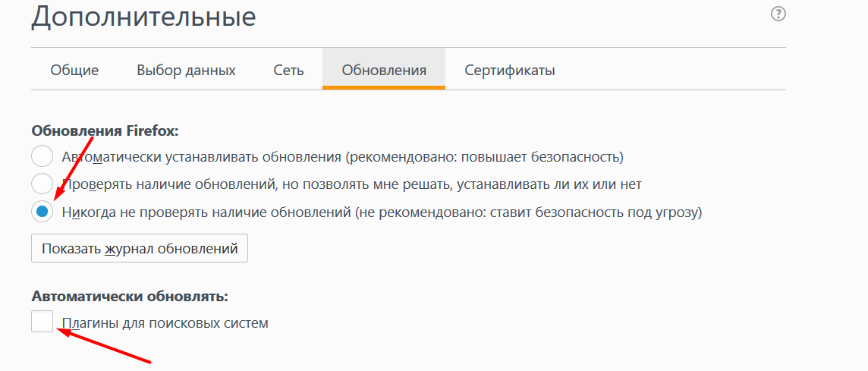
Task: Open the Выбор данных tab
Action: (187, 71)
